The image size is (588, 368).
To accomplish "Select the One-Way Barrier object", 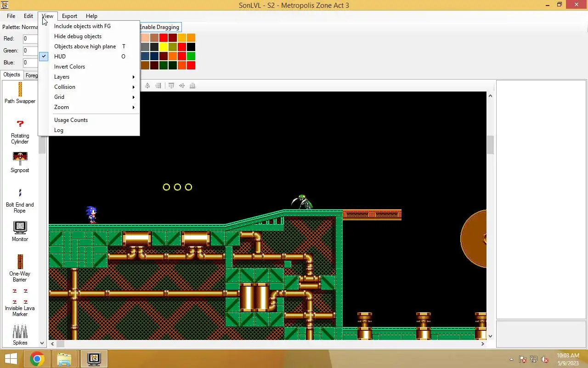I will point(20,269).
